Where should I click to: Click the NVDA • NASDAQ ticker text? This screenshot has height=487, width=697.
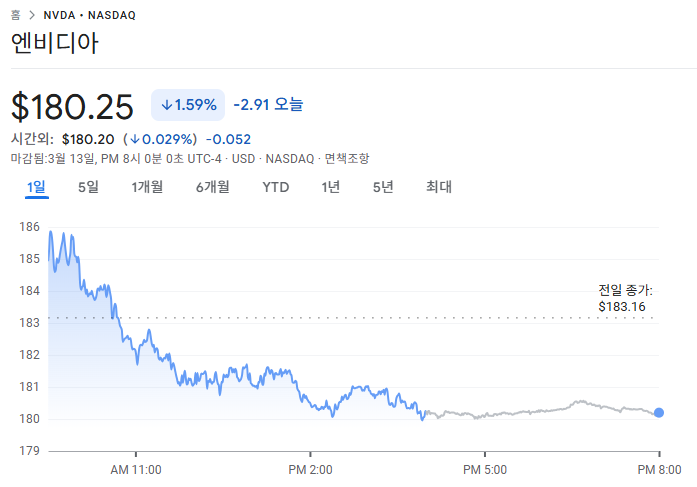coord(89,15)
